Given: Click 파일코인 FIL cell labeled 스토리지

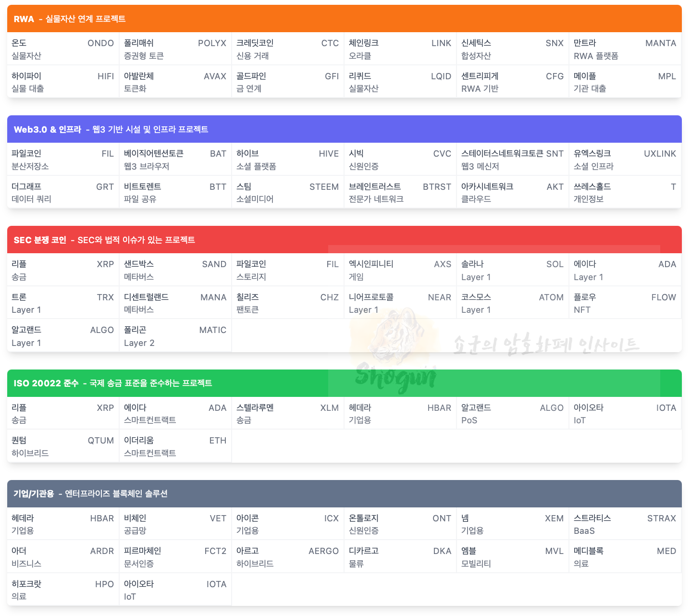Looking at the screenshot, I should pos(288,270).
